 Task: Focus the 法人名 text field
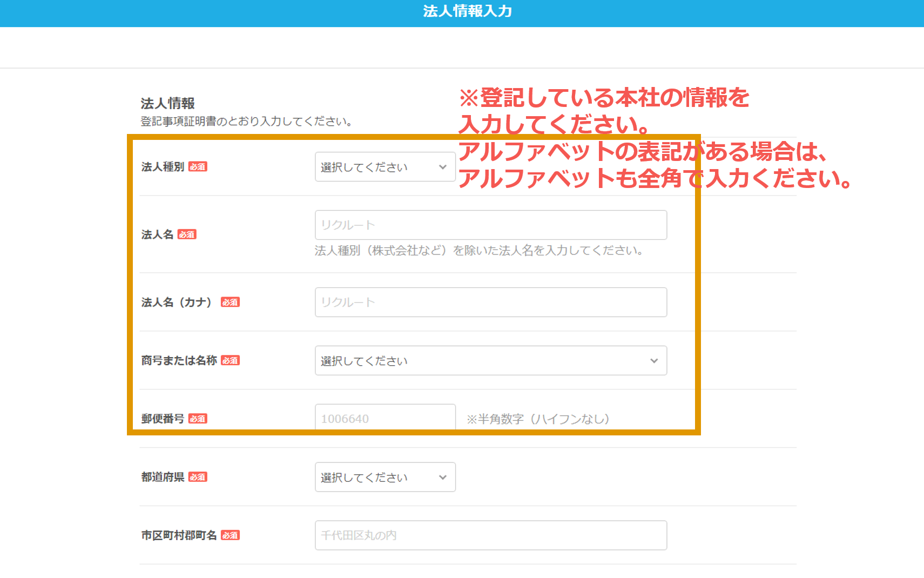[490, 225]
